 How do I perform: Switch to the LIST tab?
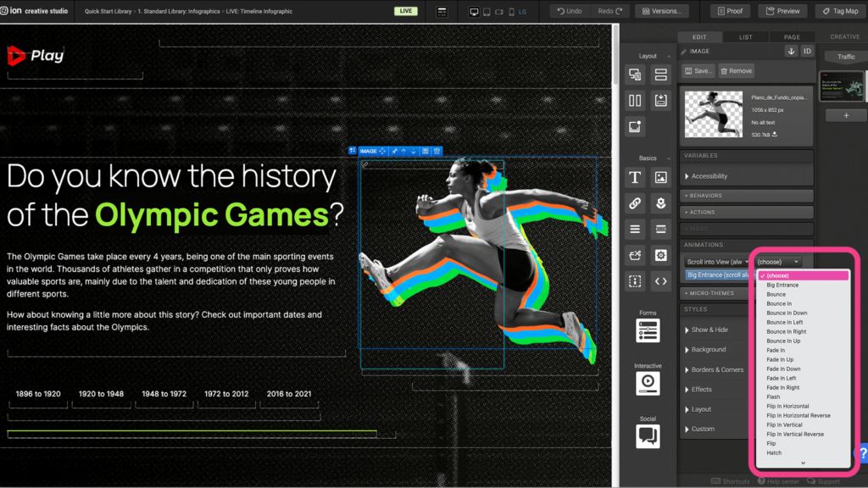pyautogui.click(x=746, y=37)
